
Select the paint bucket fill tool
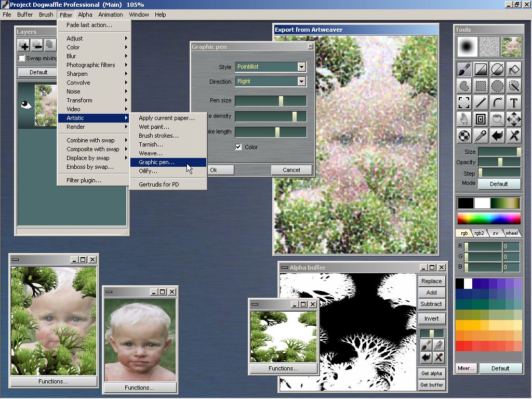[x=514, y=69]
